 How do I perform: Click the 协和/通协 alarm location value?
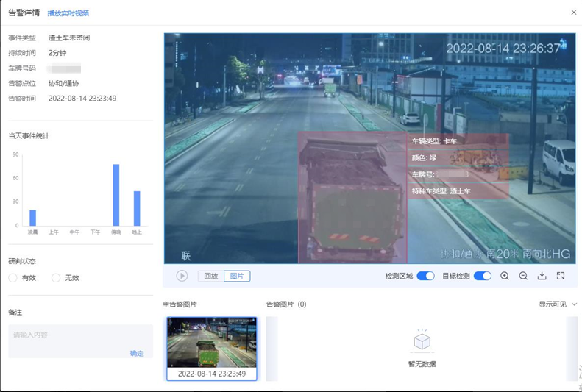63,83
